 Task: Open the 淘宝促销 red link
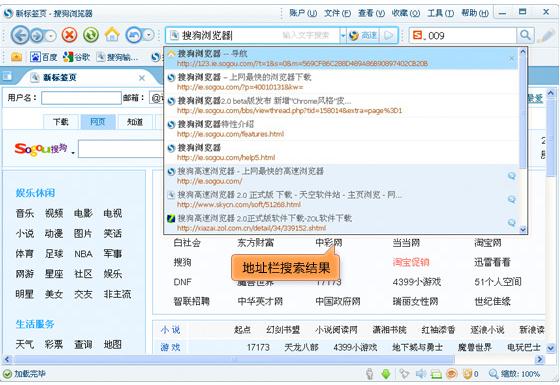click(411, 262)
